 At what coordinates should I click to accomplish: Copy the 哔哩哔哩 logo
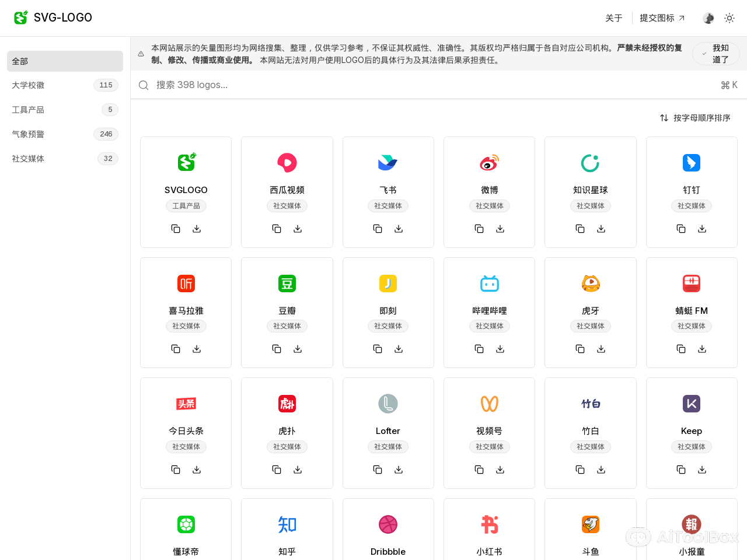pos(479,349)
